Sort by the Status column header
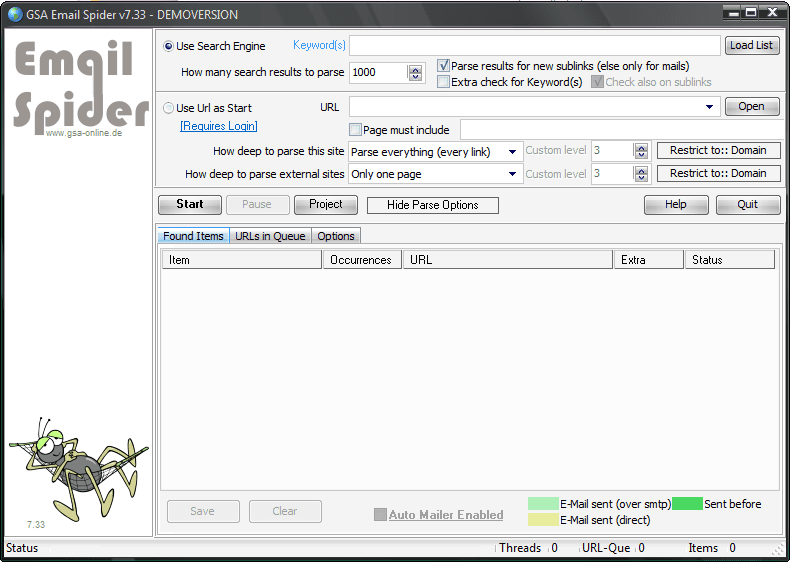 click(730, 260)
